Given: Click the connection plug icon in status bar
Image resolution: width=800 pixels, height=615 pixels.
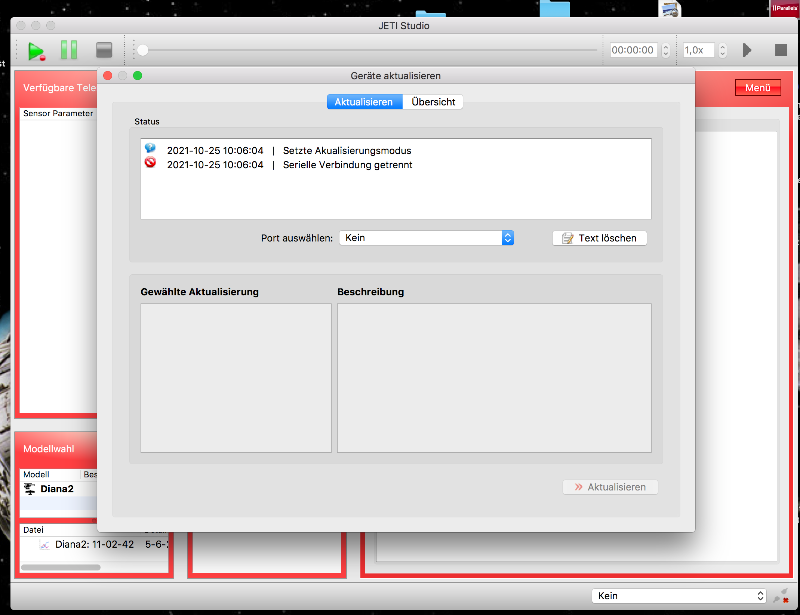Looking at the screenshot, I should pyautogui.click(x=781, y=596).
